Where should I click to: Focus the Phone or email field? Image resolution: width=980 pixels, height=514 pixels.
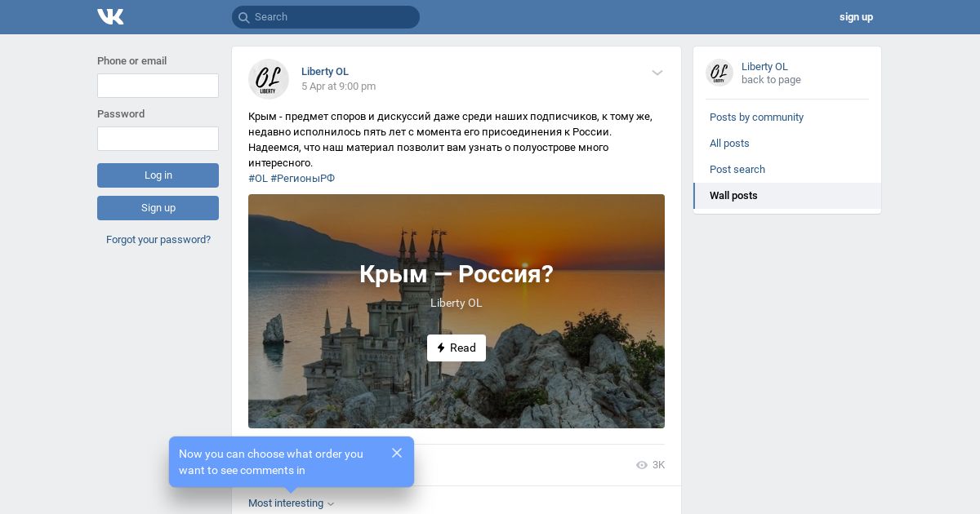pyautogui.click(x=158, y=86)
